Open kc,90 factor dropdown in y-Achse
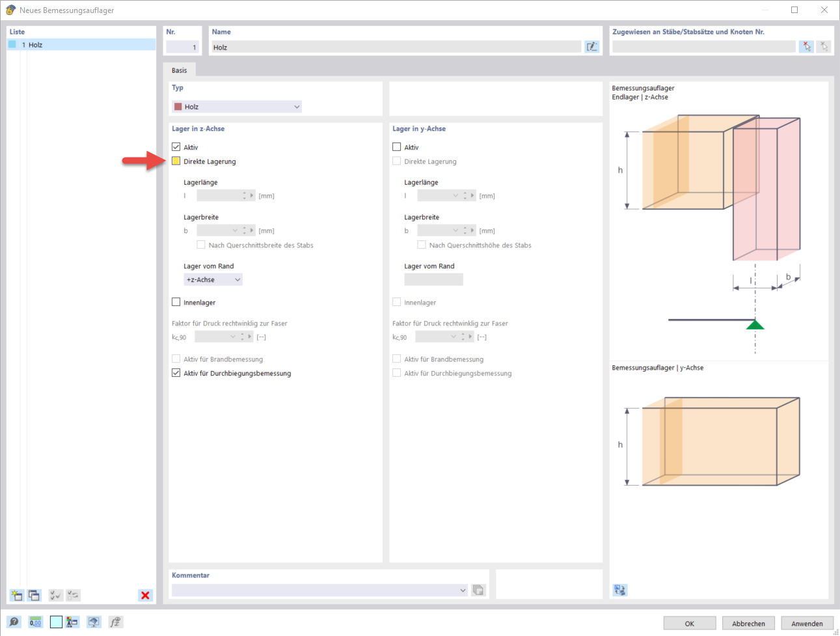Viewport: 840px width, 636px height. tap(454, 337)
